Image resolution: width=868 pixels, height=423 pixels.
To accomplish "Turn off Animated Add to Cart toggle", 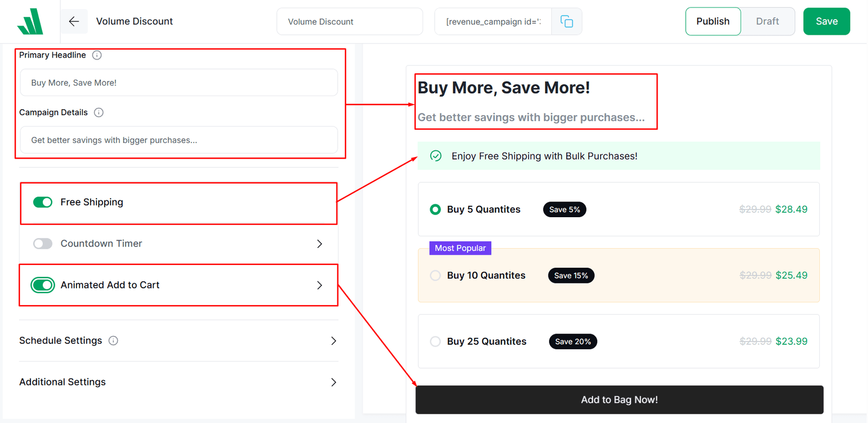I will click(x=43, y=285).
